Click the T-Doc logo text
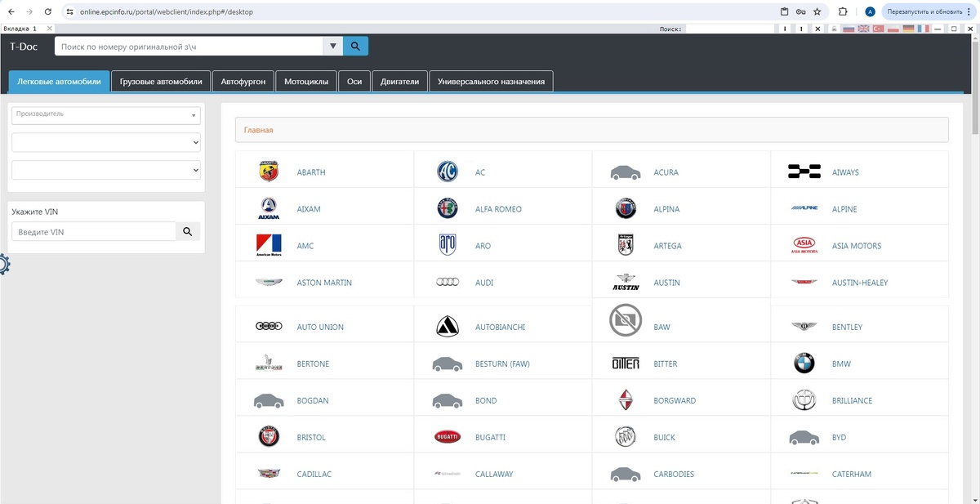The image size is (980, 504). (x=24, y=47)
